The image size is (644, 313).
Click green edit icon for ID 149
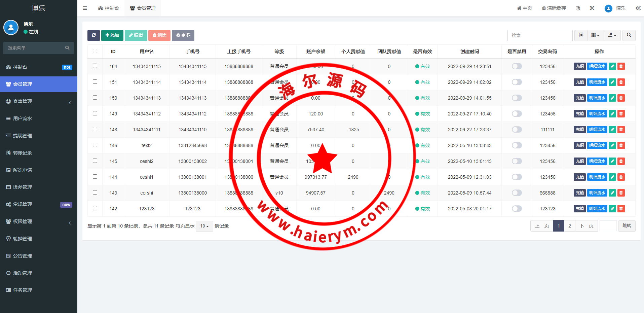point(612,114)
